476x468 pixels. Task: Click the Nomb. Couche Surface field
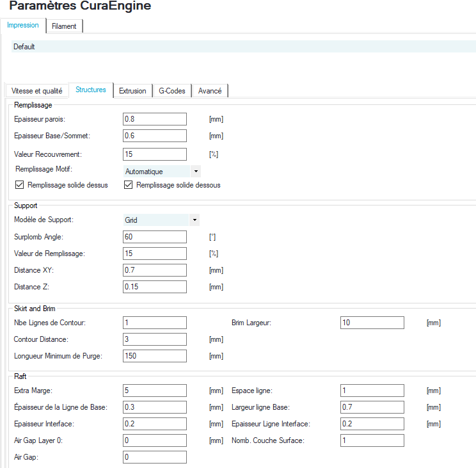pos(372,440)
